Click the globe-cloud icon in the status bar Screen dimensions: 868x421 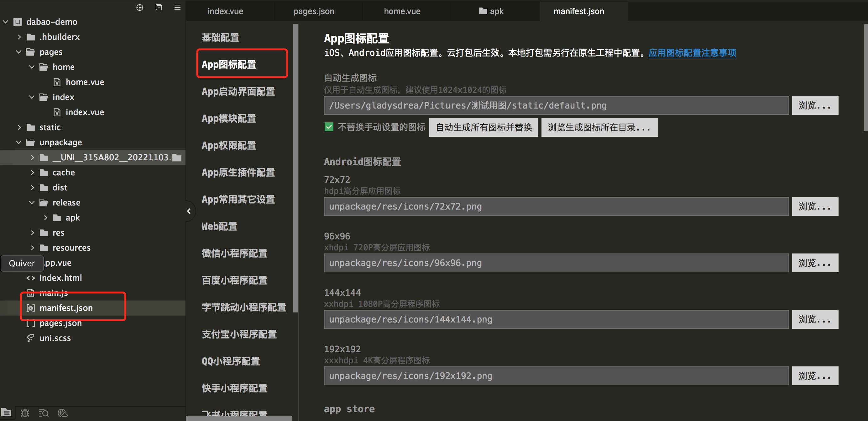62,413
